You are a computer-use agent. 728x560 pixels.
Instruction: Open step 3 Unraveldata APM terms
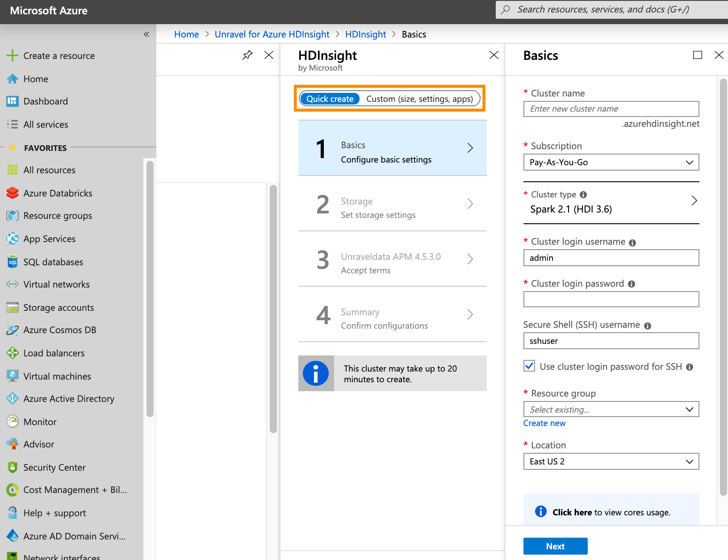(x=392, y=259)
